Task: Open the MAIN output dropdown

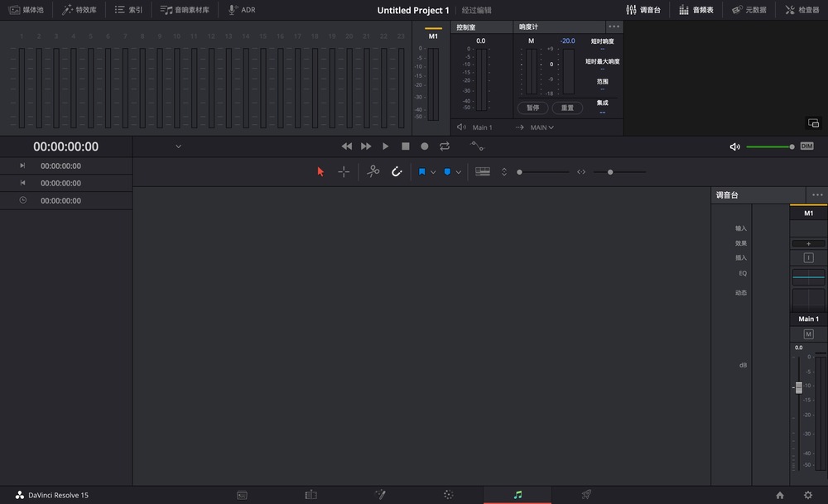Action: point(542,127)
